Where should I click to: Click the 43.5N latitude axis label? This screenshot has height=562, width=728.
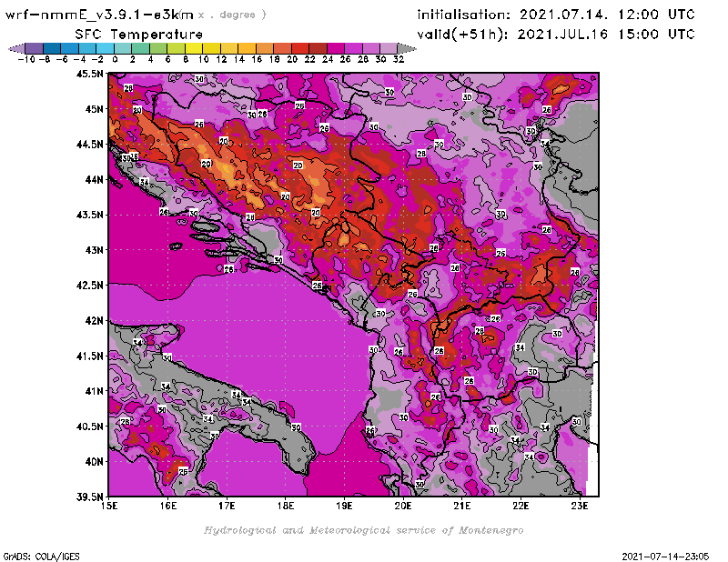pyautogui.click(x=89, y=215)
